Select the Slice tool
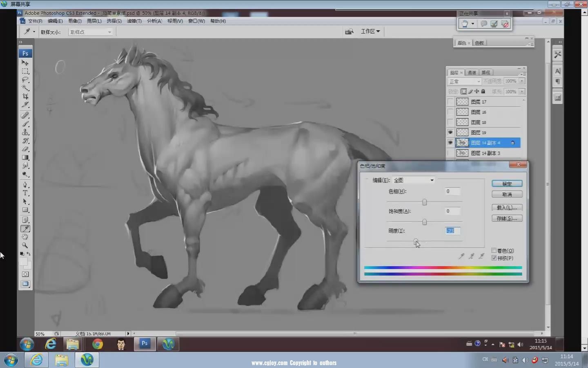 [x=25, y=105]
